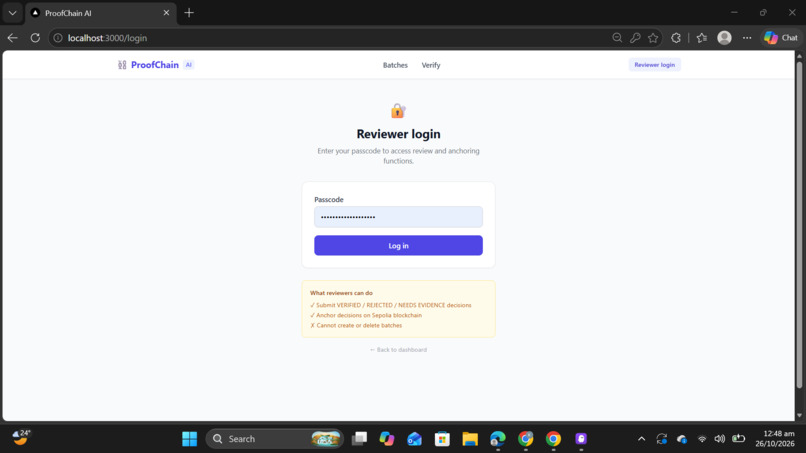Open Outlook from the taskbar
The image size is (806, 453).
click(414, 439)
